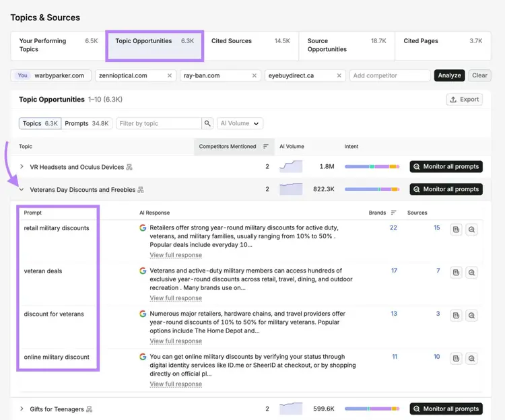
Task: Click the document icon for veteran deals
Action: click(456, 273)
